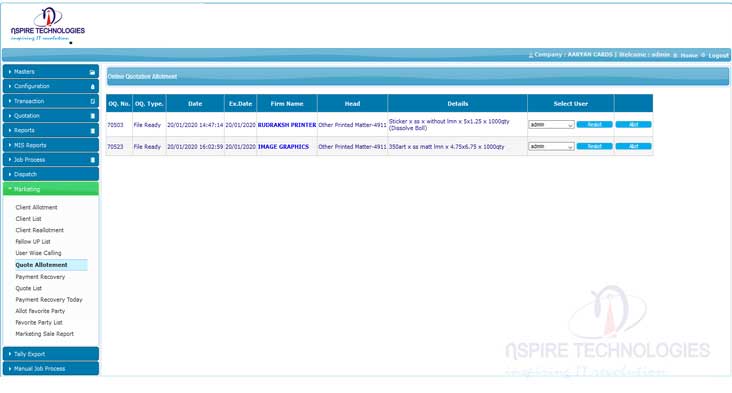Expand the MIS Reports menu section

[x=51, y=145]
